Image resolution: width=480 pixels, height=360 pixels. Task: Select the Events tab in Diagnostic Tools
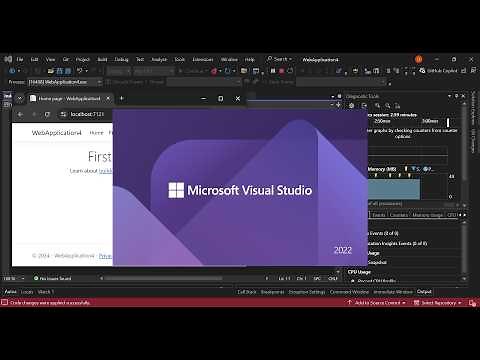click(379, 215)
